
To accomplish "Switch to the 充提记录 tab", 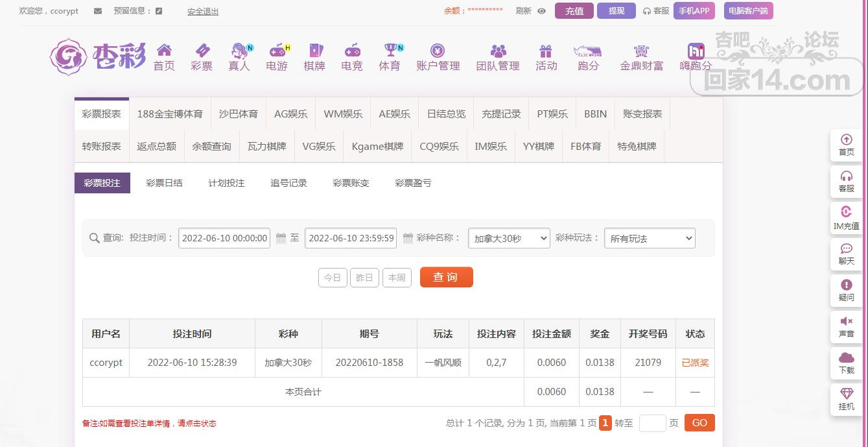I will [501, 114].
